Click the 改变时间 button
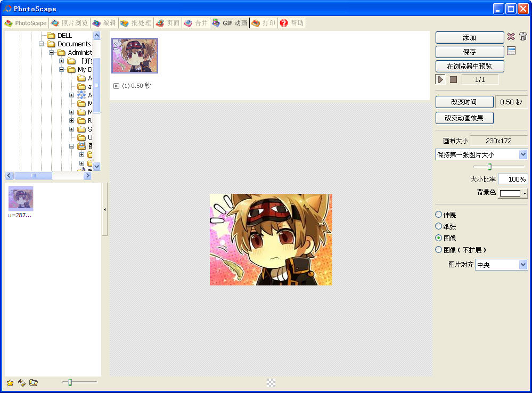This screenshot has height=393, width=532. click(464, 102)
